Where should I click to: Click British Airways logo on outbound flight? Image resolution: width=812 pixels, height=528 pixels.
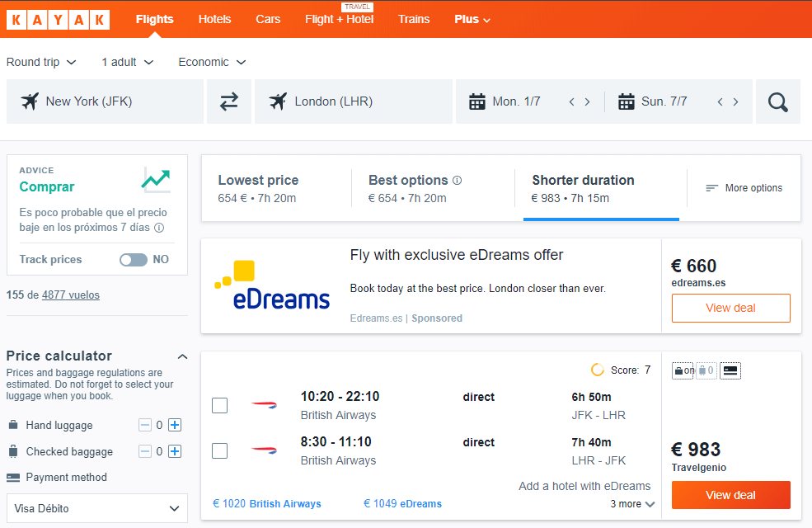coord(264,405)
